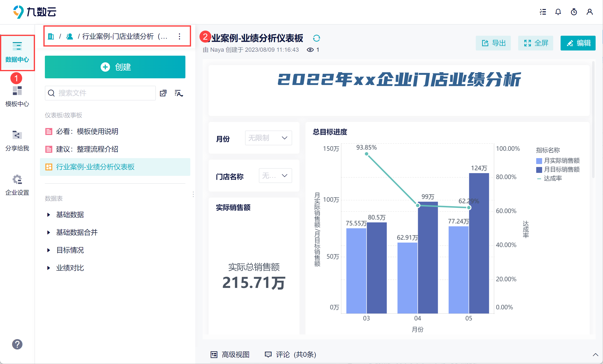Screen dimensions: 603x364
Task: Switch to 模板中心 in sidebar
Action: coord(17,96)
